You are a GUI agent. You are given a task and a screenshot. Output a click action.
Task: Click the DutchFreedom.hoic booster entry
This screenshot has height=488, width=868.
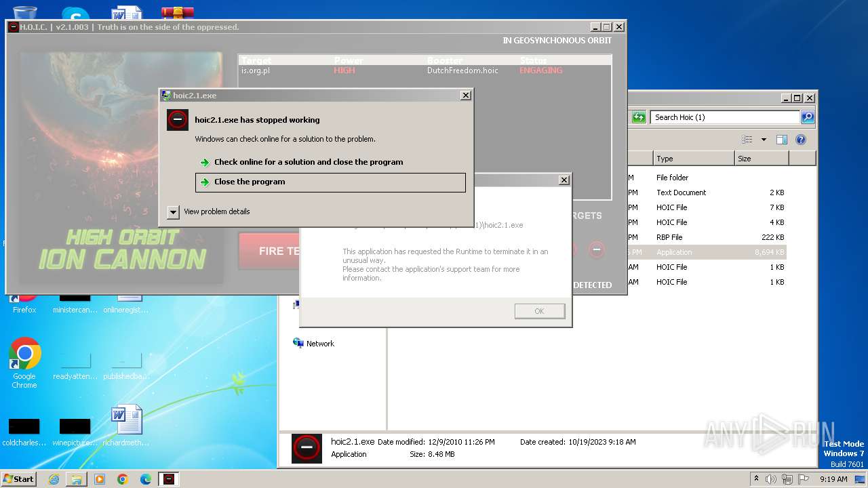(462, 70)
